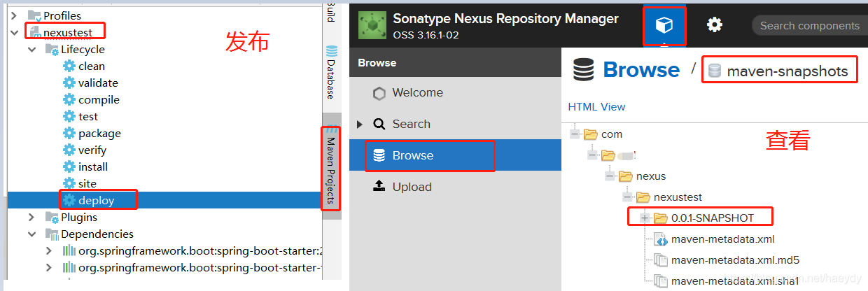Run the Maven validate lifecycle goal
Image resolution: width=868 pixels, height=291 pixels.
pos(98,83)
